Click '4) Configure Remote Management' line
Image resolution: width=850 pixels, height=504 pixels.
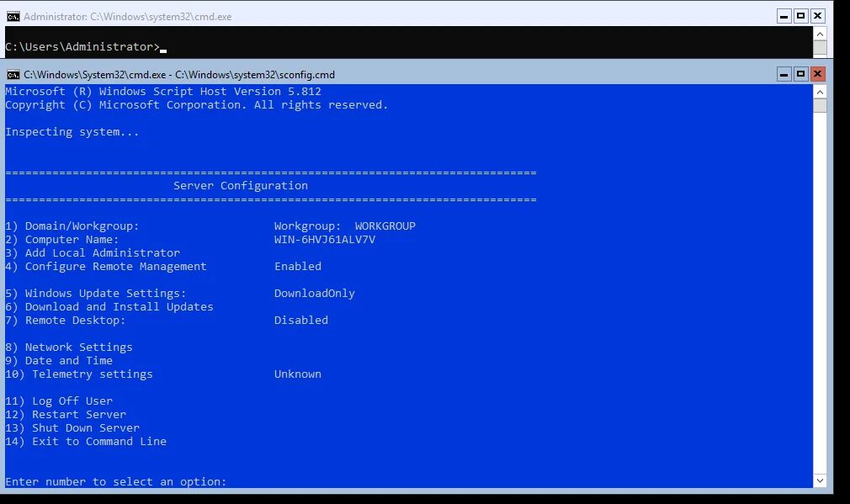(x=106, y=267)
